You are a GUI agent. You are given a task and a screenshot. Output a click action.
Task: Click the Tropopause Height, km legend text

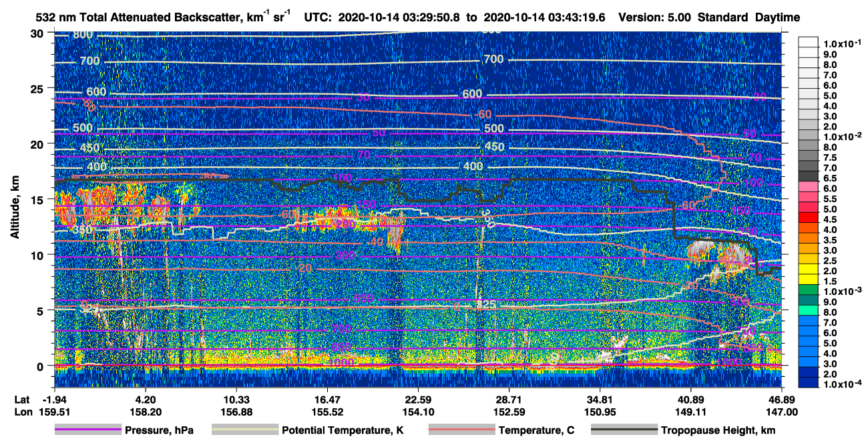(x=718, y=430)
